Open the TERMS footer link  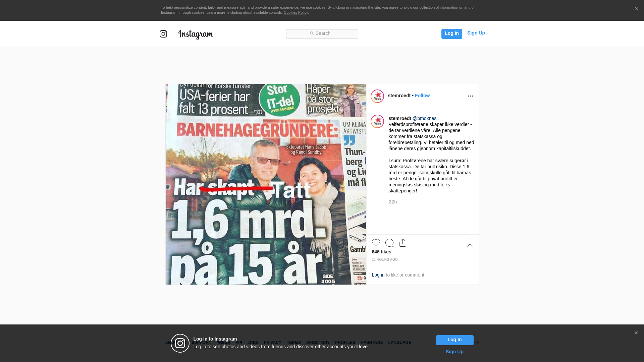pos(294,343)
